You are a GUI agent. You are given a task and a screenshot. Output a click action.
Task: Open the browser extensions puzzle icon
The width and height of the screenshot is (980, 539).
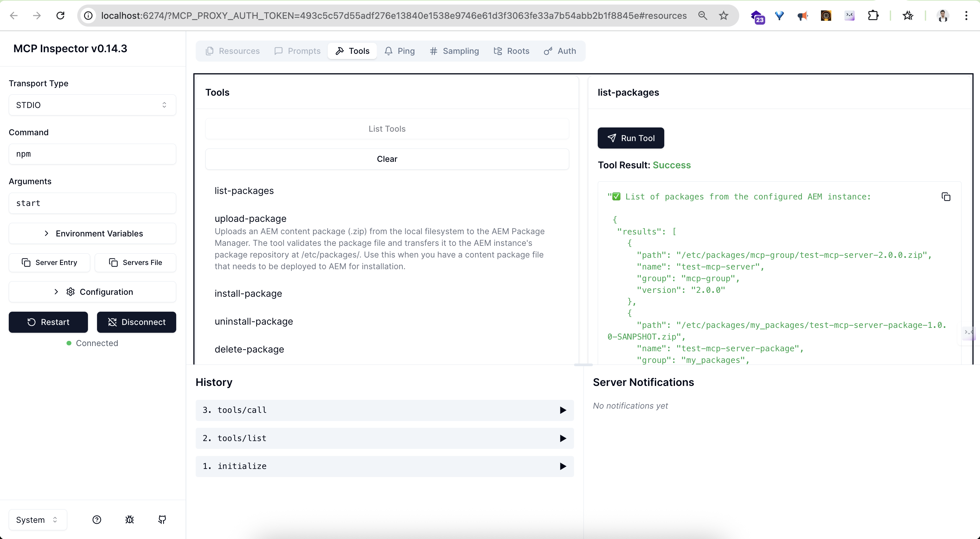click(874, 16)
